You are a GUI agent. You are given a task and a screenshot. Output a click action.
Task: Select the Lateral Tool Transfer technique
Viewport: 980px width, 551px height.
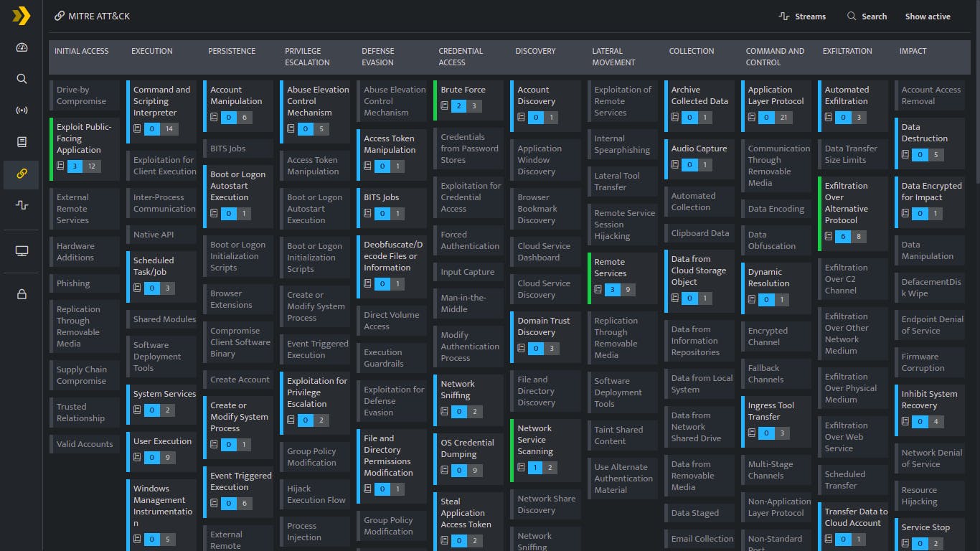tap(622, 182)
